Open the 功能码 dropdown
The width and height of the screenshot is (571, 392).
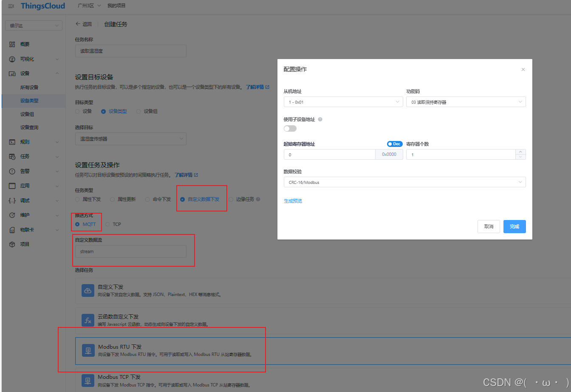pos(466,102)
